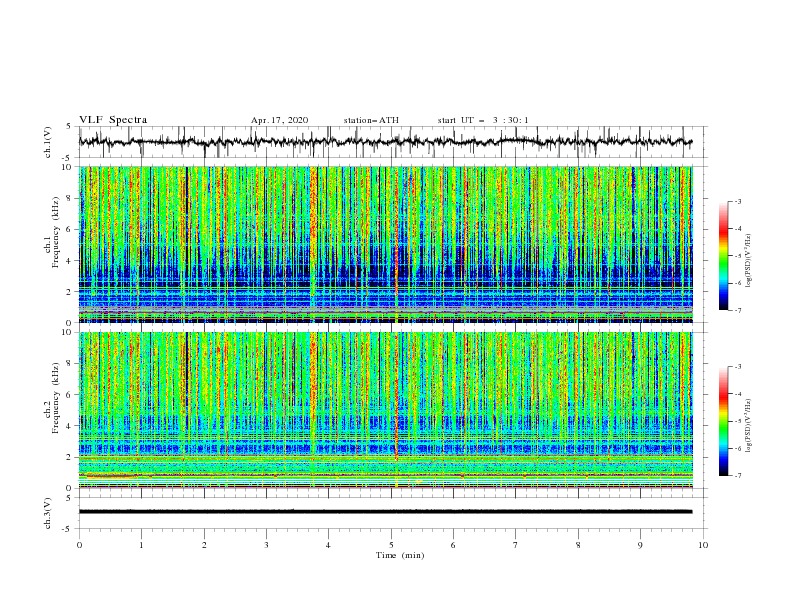792x612 pixels.
Task: Click time axis tick label "6"
Action: pyautogui.click(x=453, y=545)
